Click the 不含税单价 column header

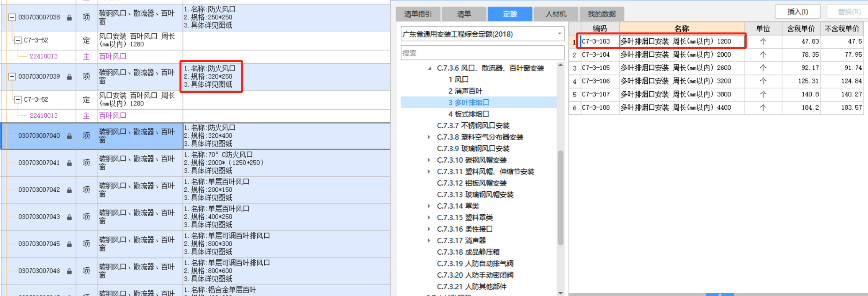[842, 28]
